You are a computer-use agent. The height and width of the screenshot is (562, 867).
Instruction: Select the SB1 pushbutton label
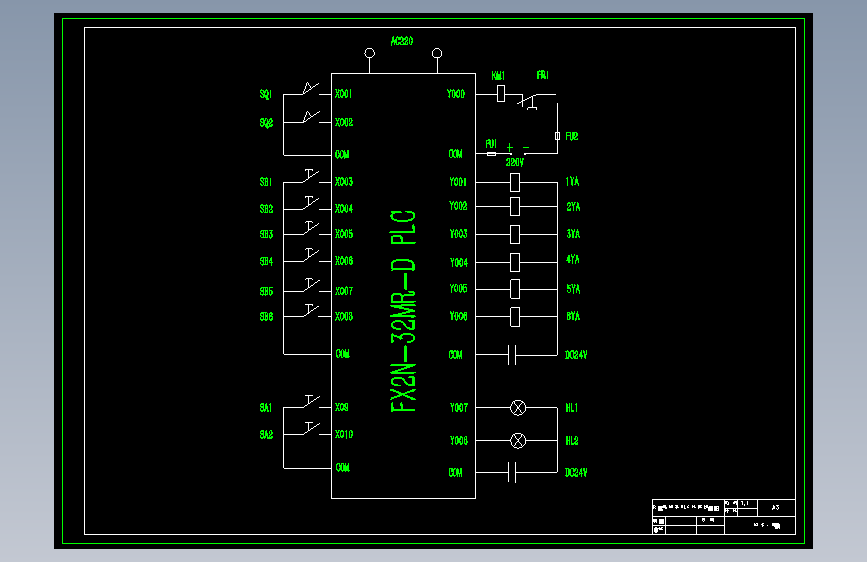point(266,182)
